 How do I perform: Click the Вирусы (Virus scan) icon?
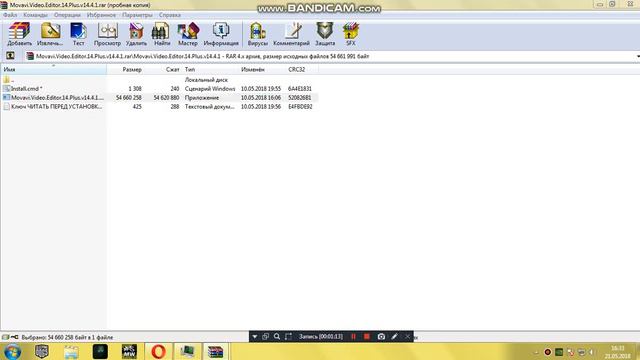258,34
